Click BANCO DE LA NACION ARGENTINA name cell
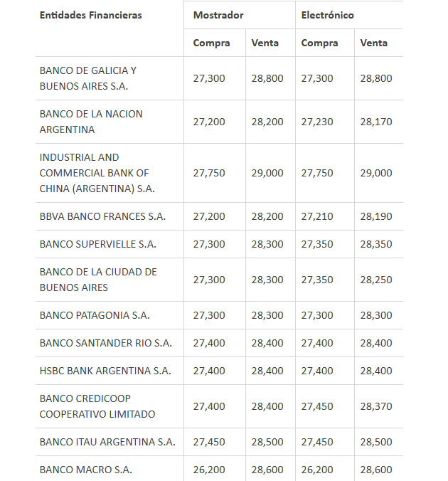The width and height of the screenshot is (448, 481). 91,122
